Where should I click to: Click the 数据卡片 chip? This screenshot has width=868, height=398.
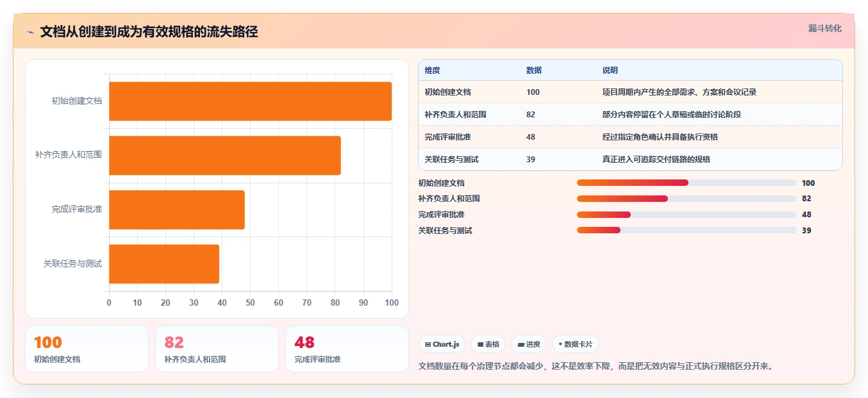576,344
